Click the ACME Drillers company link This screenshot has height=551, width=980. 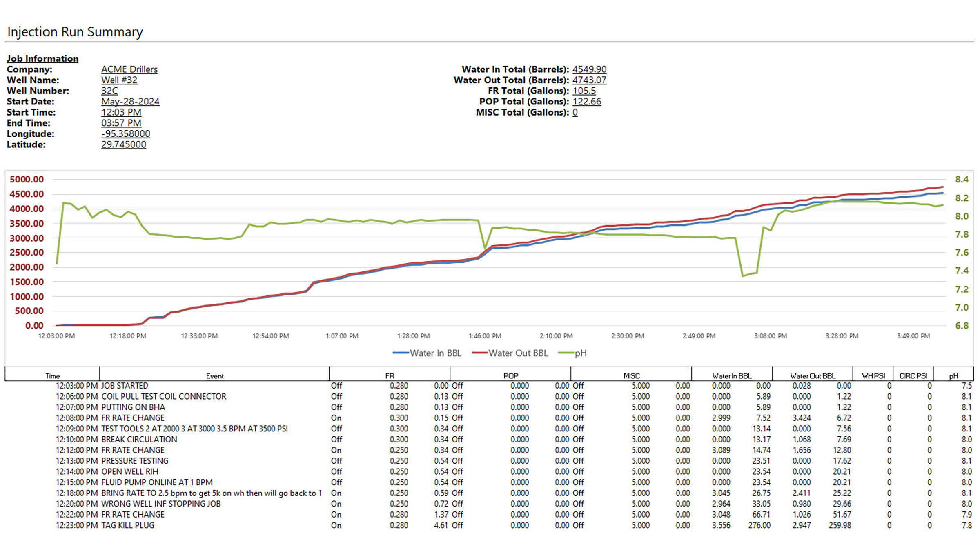(129, 69)
